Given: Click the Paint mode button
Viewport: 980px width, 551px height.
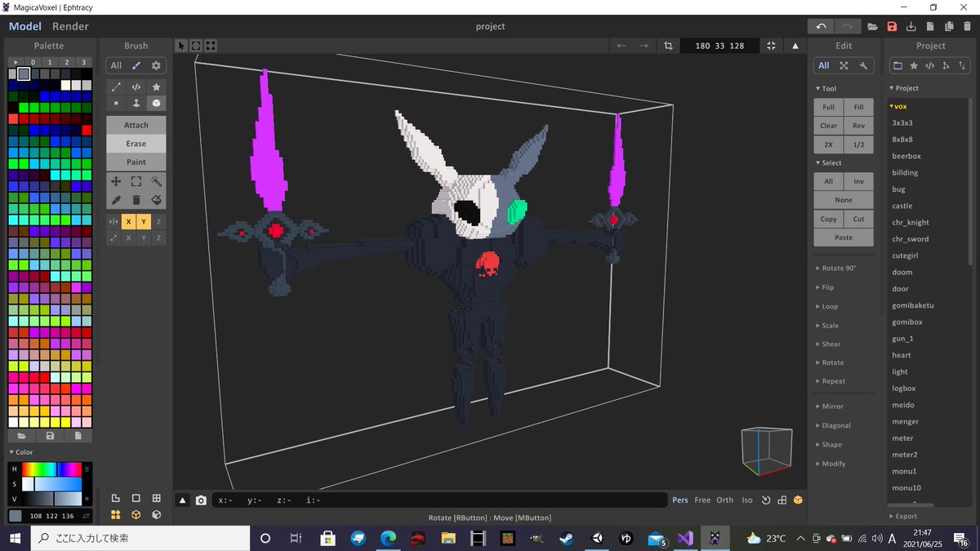Looking at the screenshot, I should click(136, 162).
